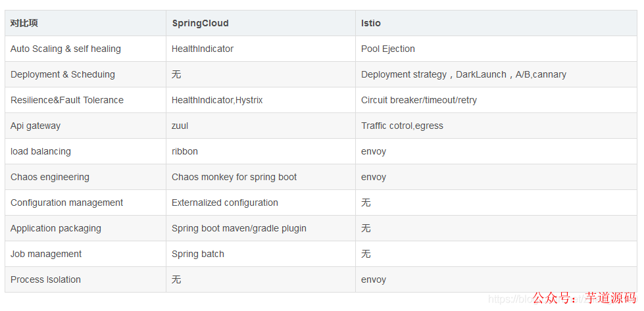Click the Circuit breaker/timeout/retry cell
644x311 pixels.
coord(419,100)
